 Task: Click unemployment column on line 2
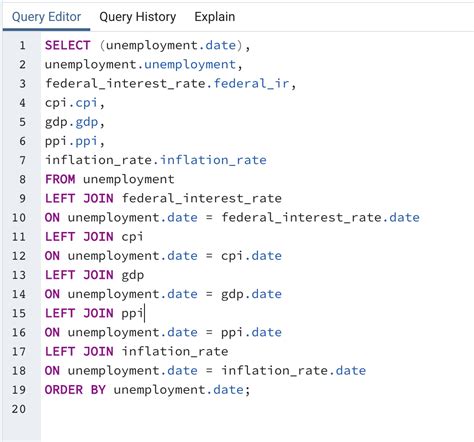pos(190,64)
